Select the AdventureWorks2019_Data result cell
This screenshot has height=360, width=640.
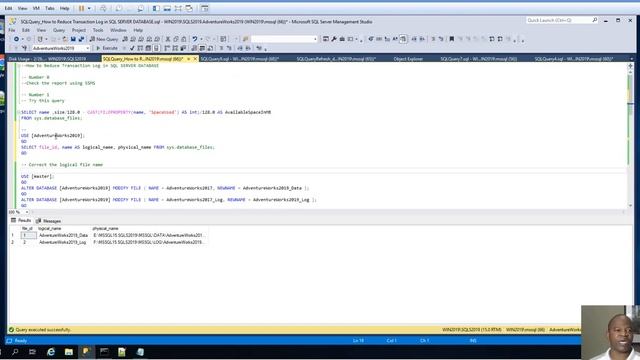(63, 236)
